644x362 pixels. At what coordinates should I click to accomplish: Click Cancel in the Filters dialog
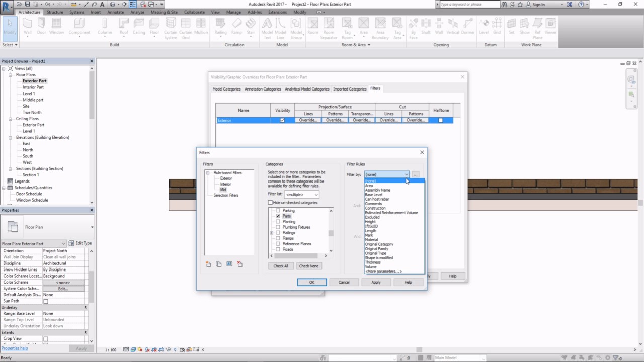pos(344,282)
